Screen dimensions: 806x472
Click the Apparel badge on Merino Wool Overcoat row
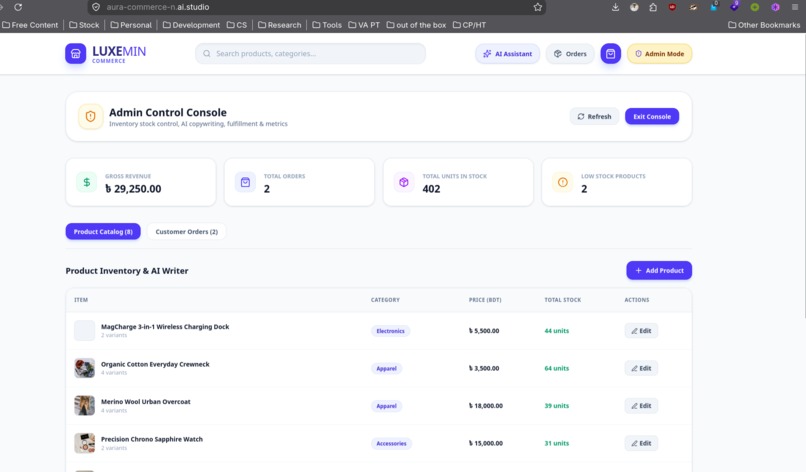tap(386, 406)
